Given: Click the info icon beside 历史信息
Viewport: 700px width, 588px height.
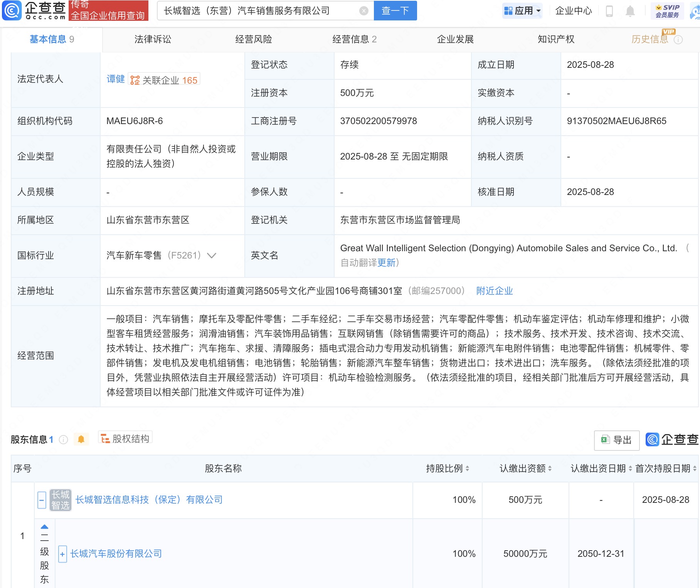Looking at the screenshot, I should pyautogui.click(x=678, y=40).
